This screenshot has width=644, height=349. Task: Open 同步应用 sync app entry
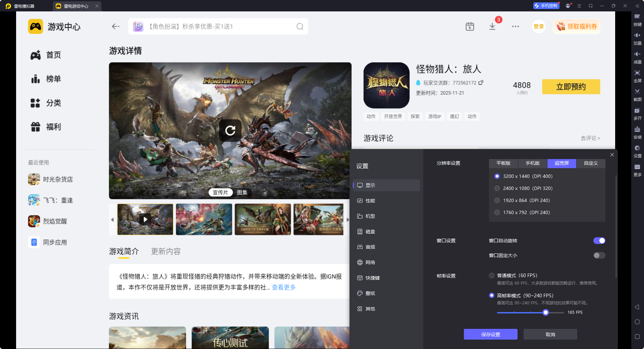[x=48, y=242]
